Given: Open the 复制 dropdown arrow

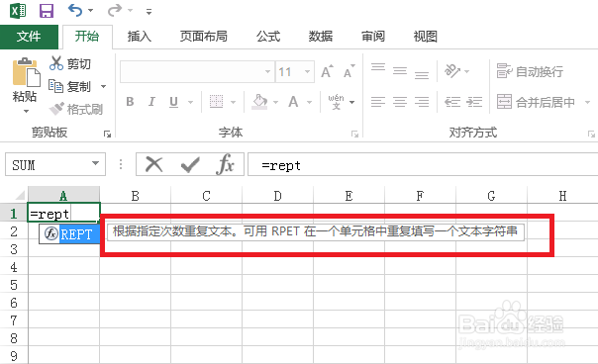Looking at the screenshot, I should 103,86.
